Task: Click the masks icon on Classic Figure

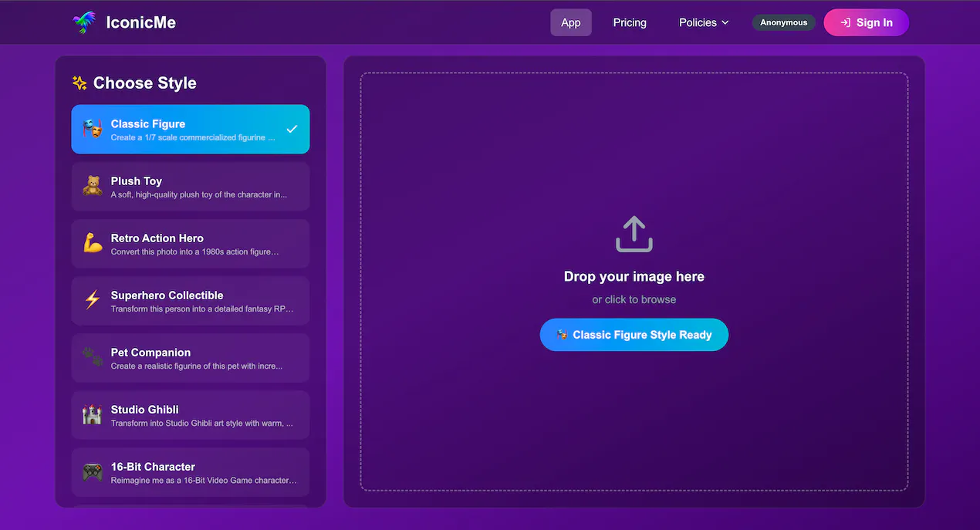Action: coord(93,129)
